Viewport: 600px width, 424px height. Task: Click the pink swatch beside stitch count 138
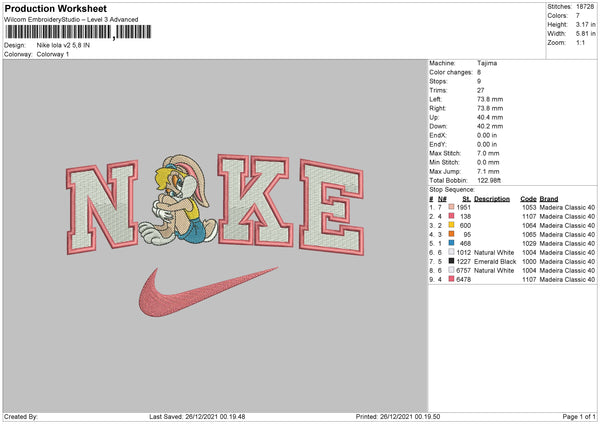click(x=451, y=216)
